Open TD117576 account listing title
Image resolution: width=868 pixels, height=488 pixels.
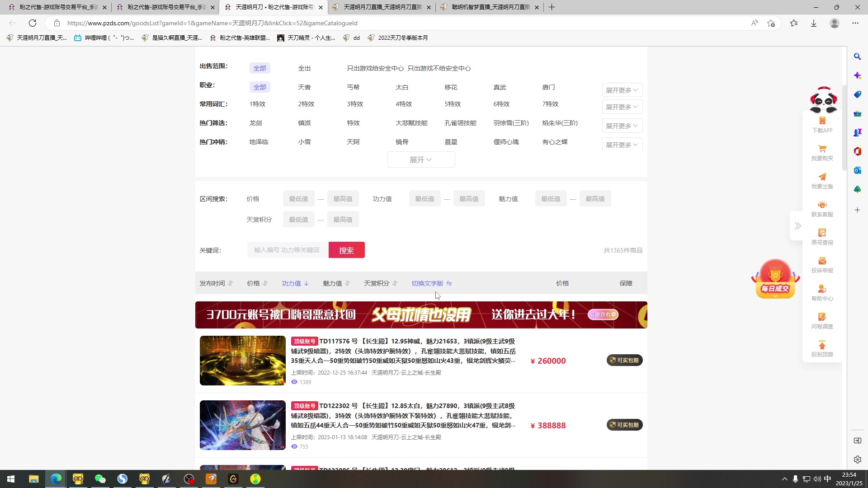(x=403, y=351)
